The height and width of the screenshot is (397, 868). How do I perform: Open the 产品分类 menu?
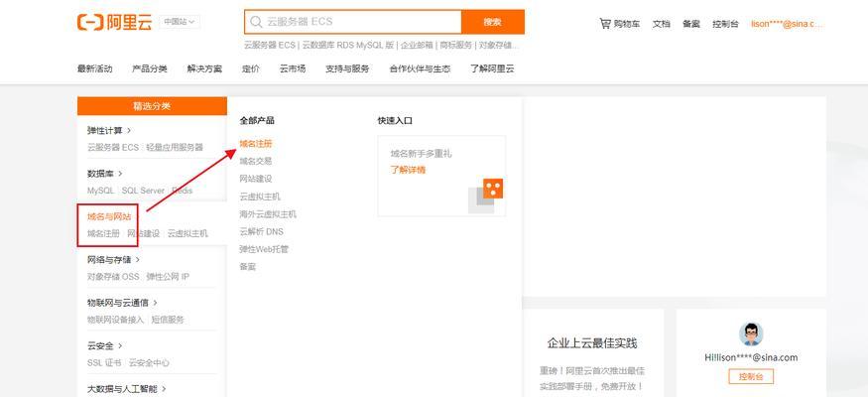(x=150, y=69)
